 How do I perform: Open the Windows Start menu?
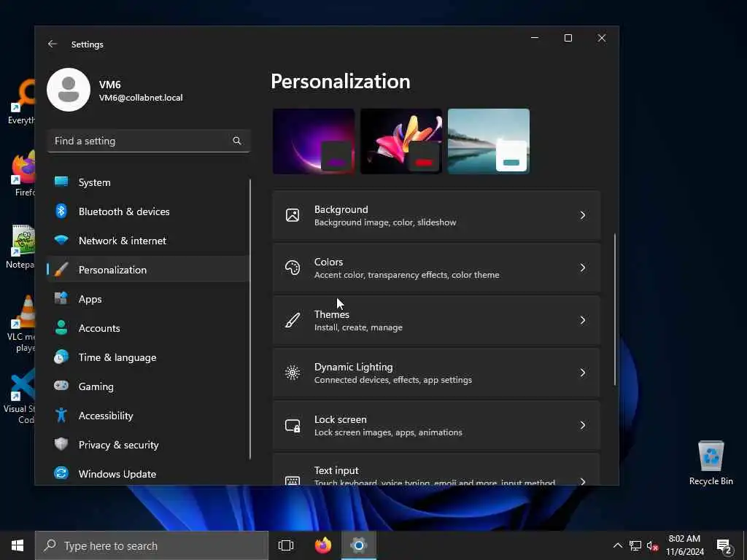tap(18, 545)
